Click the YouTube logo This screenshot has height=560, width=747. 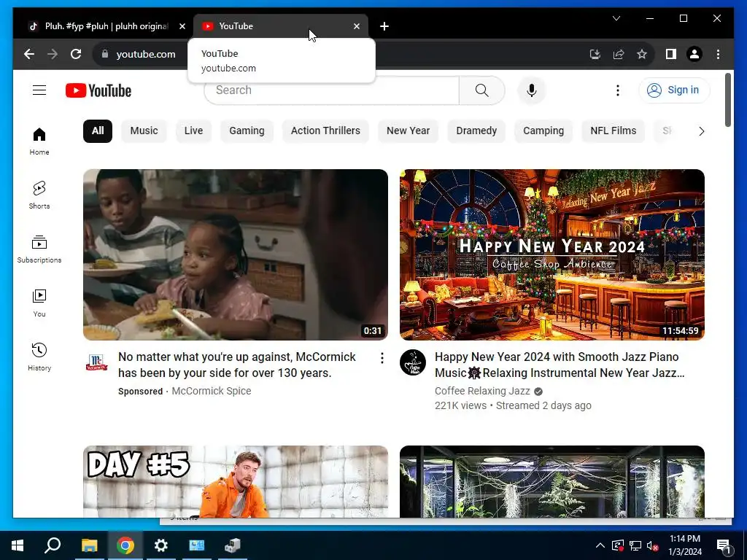pos(98,90)
